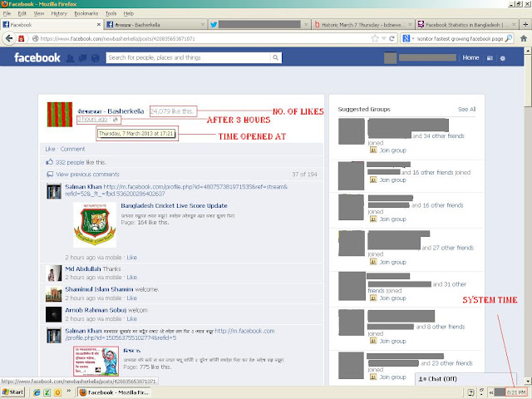Screen dimensions: 532x399
Task: Open the History menu
Action: click(x=59, y=13)
